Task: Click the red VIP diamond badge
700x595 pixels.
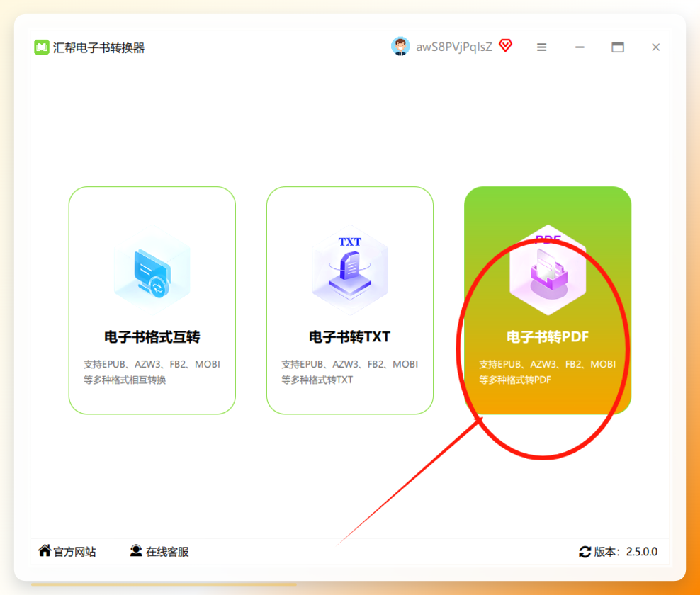Action: pos(506,45)
